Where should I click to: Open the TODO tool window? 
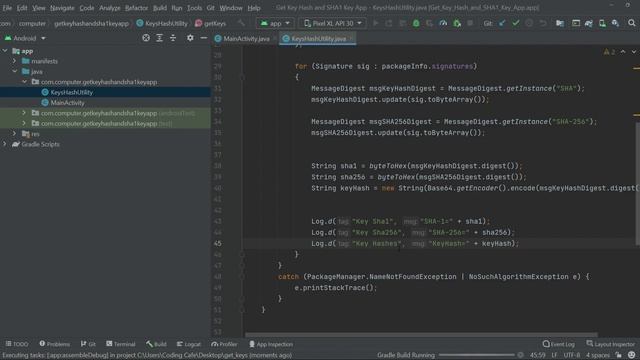17,344
